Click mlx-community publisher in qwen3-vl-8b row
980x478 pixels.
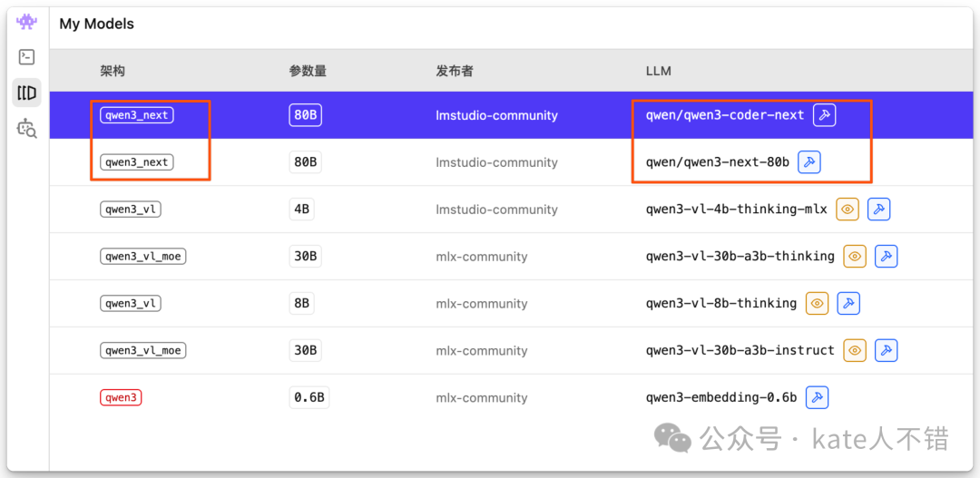[482, 304]
